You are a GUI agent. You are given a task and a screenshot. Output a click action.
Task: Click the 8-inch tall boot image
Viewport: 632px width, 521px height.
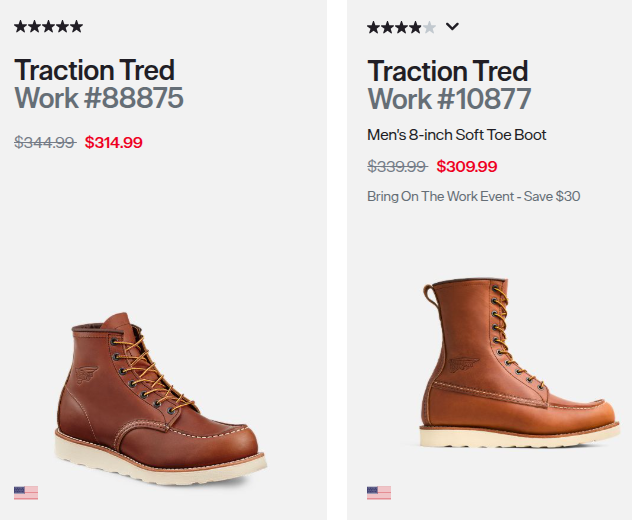[519, 363]
